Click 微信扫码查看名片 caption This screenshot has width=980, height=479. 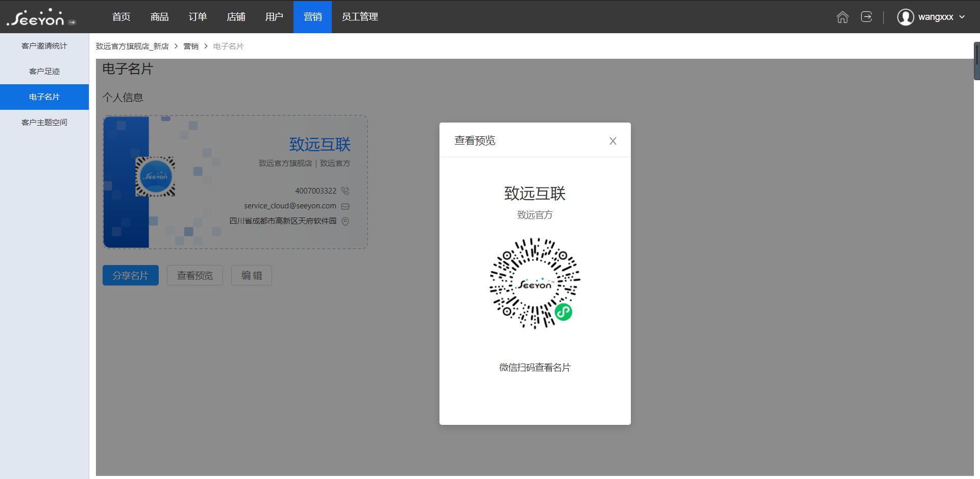(535, 368)
